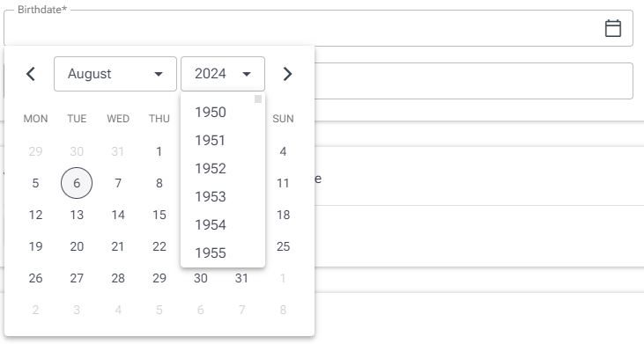Open the calendar icon in Birthdate field

coord(613,28)
